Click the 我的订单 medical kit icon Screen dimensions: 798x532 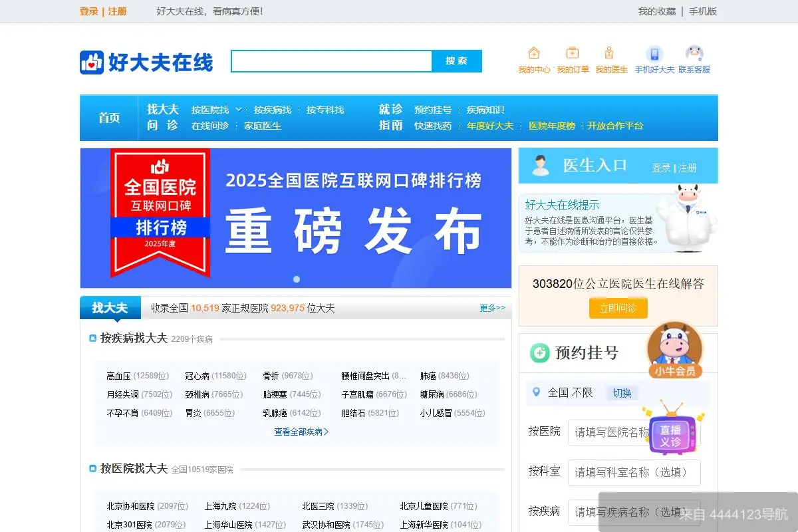coord(572,53)
